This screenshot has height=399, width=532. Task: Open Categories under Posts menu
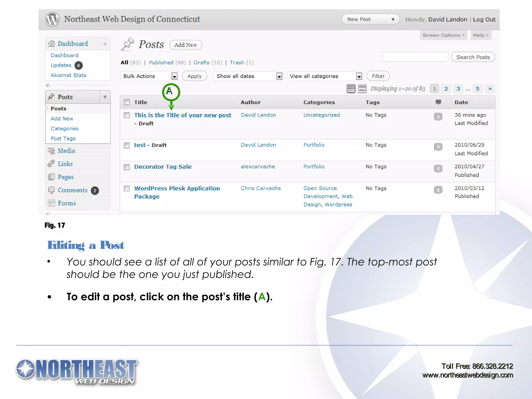point(64,129)
